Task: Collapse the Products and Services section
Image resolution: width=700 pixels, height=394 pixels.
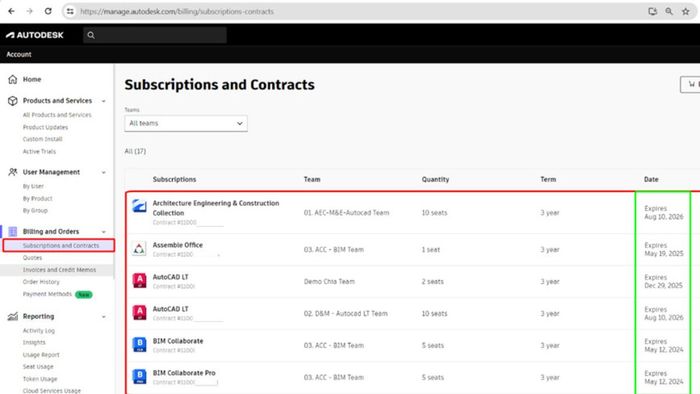Action: [x=104, y=101]
